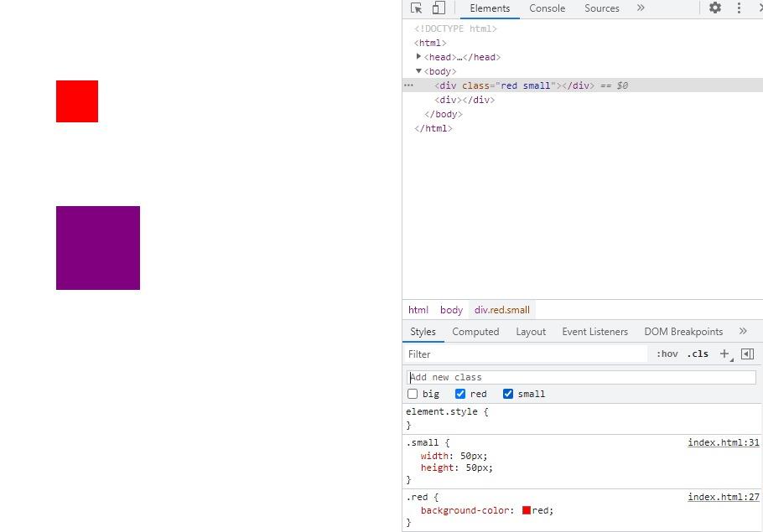The height and width of the screenshot is (532, 763).
Task: Switch to the Elements tab
Action: coord(490,8)
